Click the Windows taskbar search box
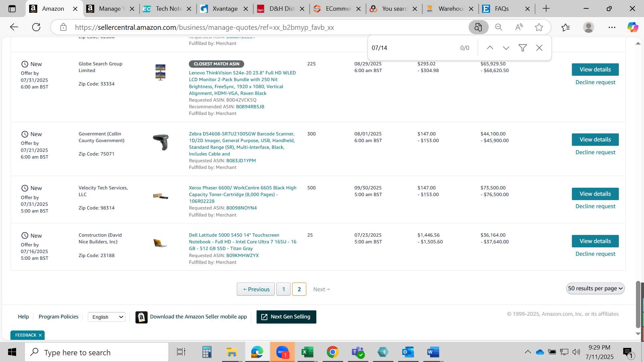This screenshot has width=644, height=362. click(x=97, y=352)
